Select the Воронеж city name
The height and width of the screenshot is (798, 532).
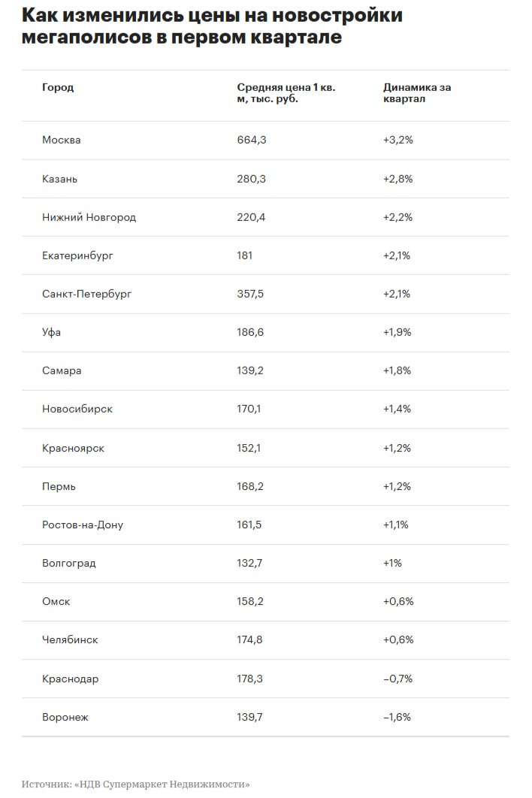[65, 718]
